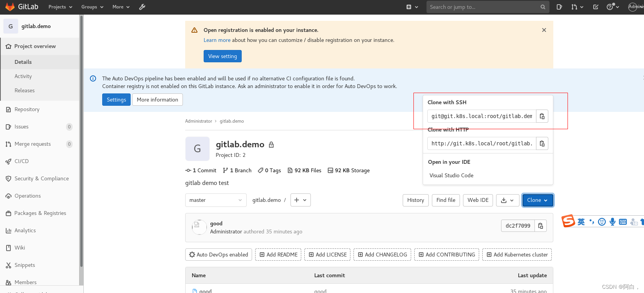This screenshot has width=644, height=293.
Task: Open Snippets in the sidebar
Action: coord(40,265)
